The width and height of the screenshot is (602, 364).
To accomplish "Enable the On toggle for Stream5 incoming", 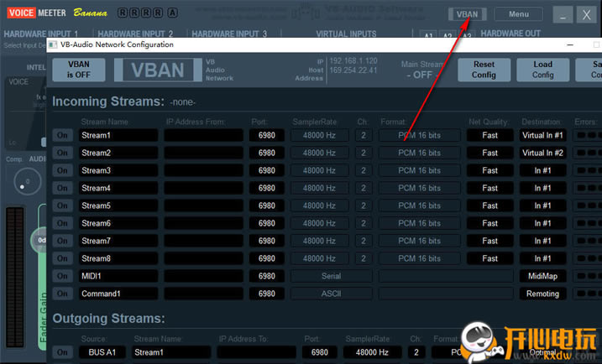I will (x=62, y=205).
